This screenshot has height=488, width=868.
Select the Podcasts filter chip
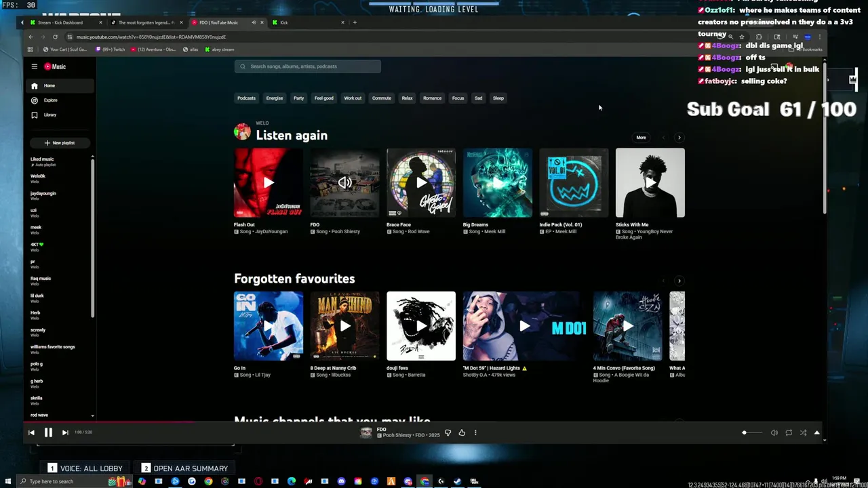coord(246,98)
